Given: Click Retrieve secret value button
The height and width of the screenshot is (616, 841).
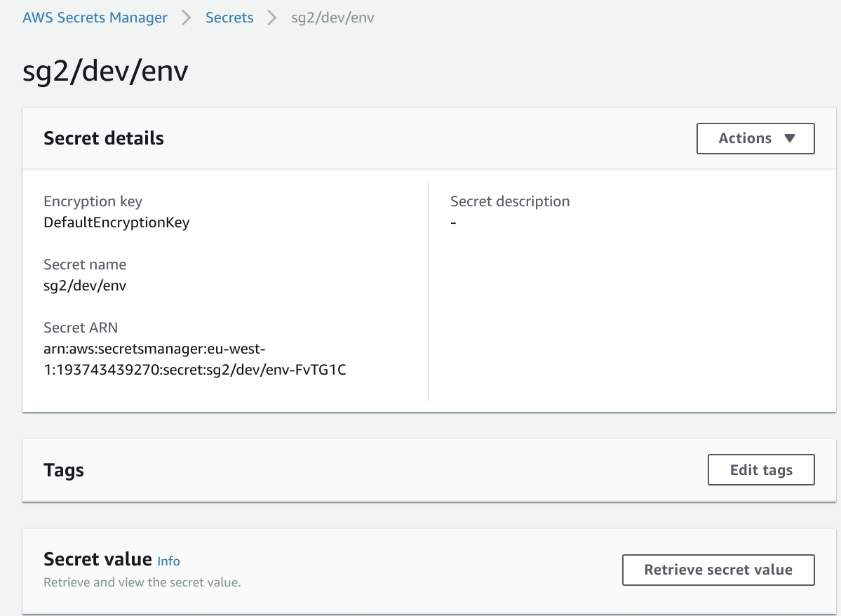Looking at the screenshot, I should tap(718, 570).
